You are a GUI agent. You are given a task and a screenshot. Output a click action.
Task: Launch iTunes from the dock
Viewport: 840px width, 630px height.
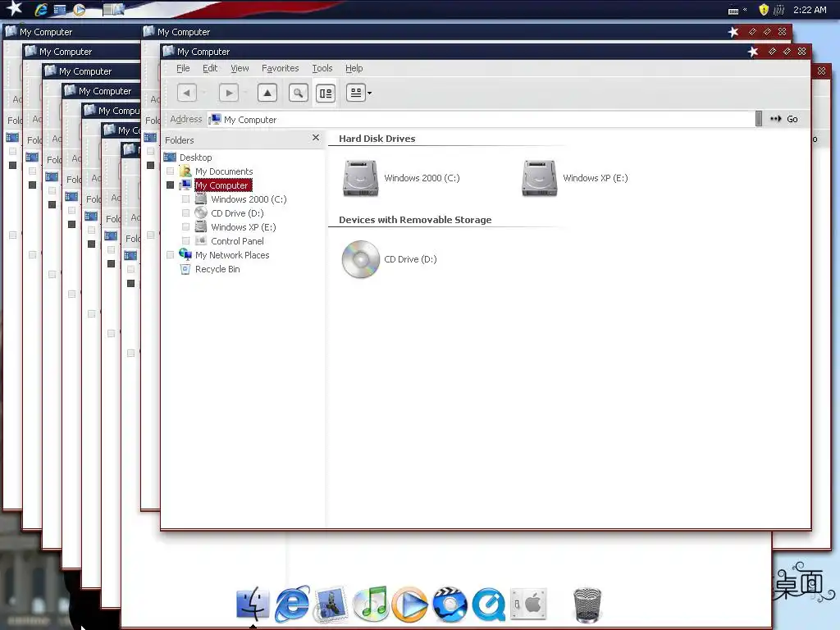[371, 604]
